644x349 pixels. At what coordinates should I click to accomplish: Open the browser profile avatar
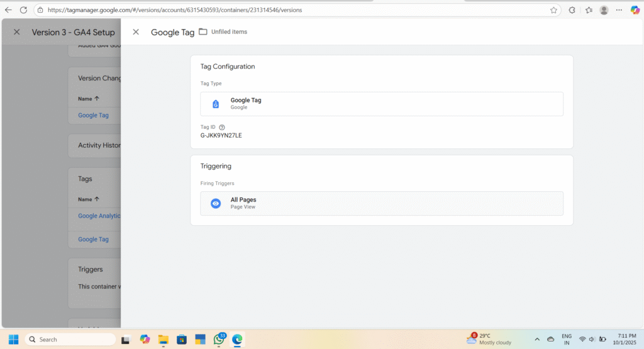604,10
